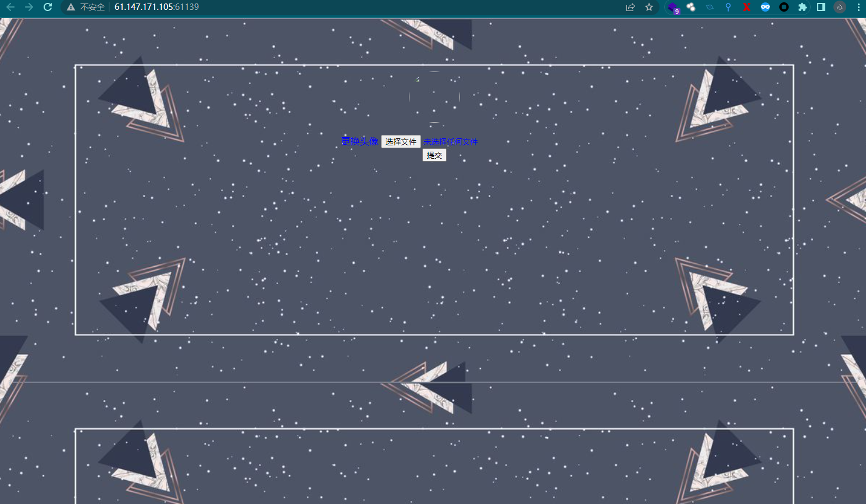Click the broken avatar image placeholder
The height and width of the screenshot is (504, 866).
tap(434, 97)
